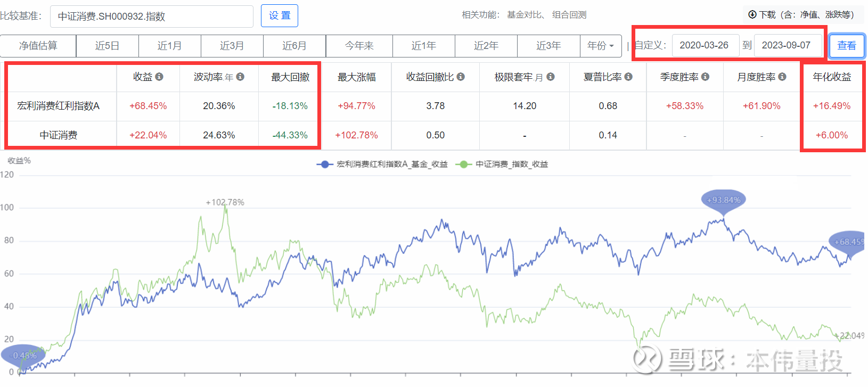Image resolution: width=868 pixels, height=387 pixels.
Task: Click the info icon next to 波动率
Action: (x=240, y=77)
